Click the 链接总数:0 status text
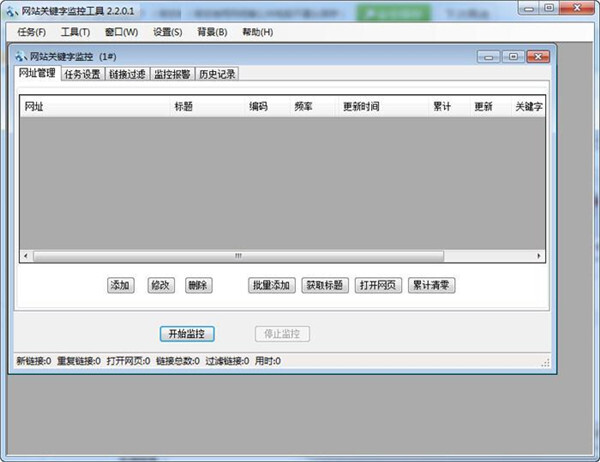This screenshot has width=600, height=462. [178, 361]
